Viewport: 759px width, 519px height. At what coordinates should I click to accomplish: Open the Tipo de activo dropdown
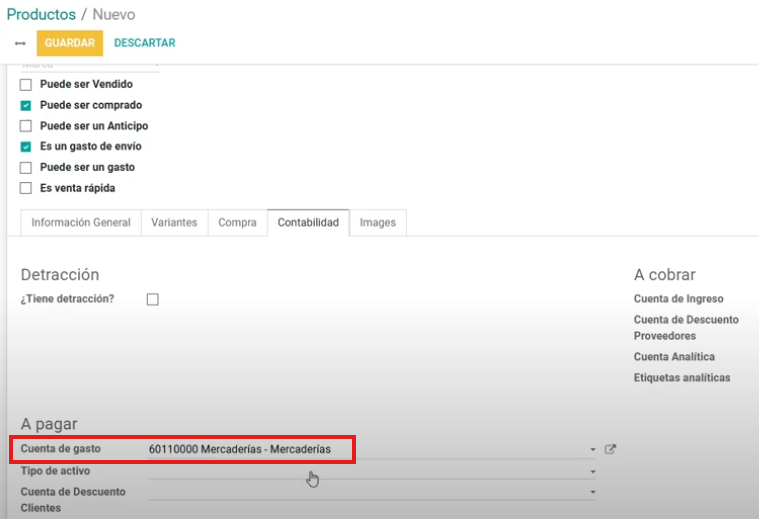pyautogui.click(x=592, y=472)
